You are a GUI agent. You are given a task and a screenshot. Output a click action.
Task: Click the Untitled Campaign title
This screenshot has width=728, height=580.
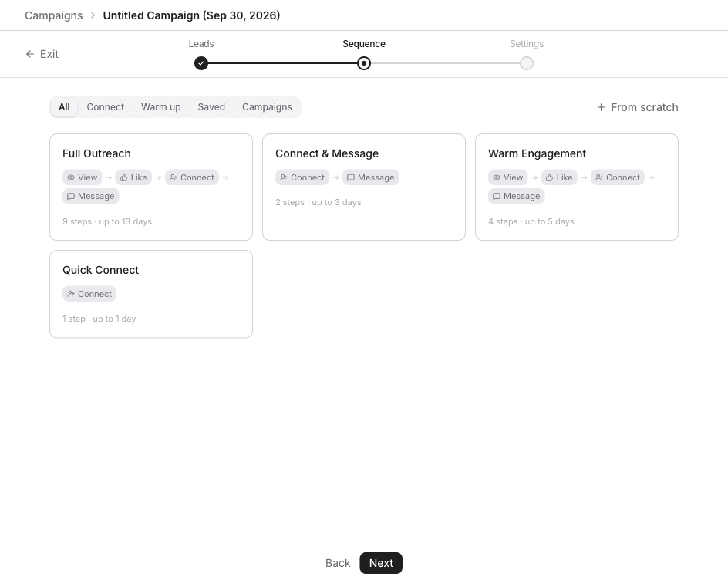(x=192, y=15)
